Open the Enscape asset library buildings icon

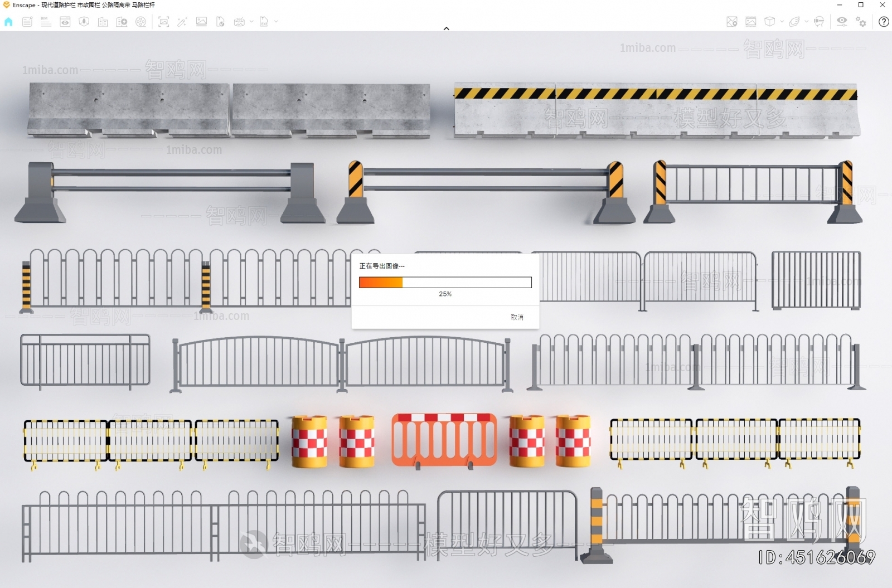pos(103,22)
